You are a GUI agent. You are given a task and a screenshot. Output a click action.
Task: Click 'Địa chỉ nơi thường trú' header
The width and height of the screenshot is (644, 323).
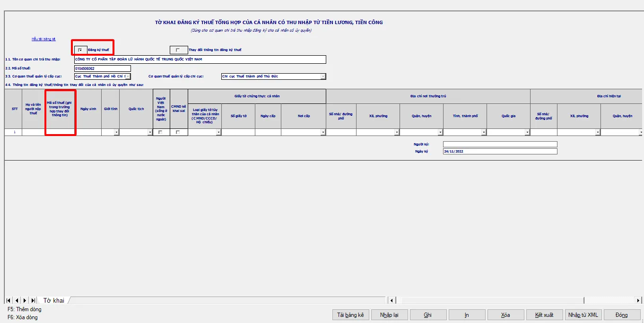point(428,96)
